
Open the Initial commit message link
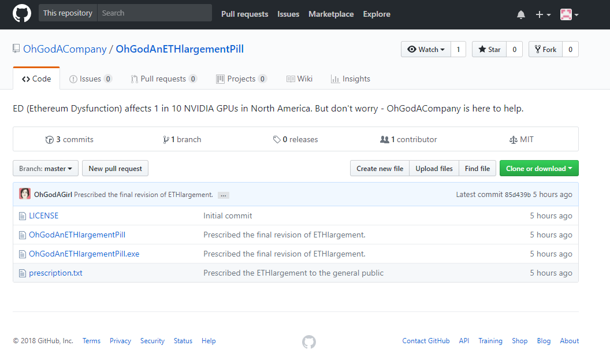coord(228,216)
